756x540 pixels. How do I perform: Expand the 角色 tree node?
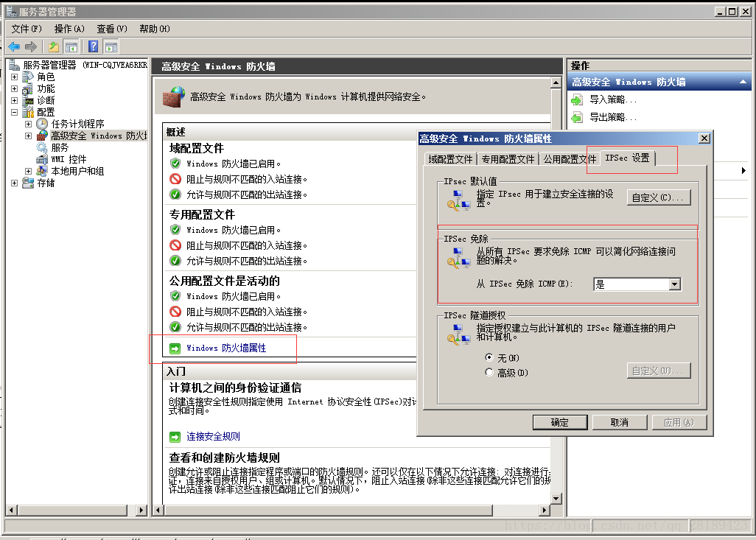[14, 77]
